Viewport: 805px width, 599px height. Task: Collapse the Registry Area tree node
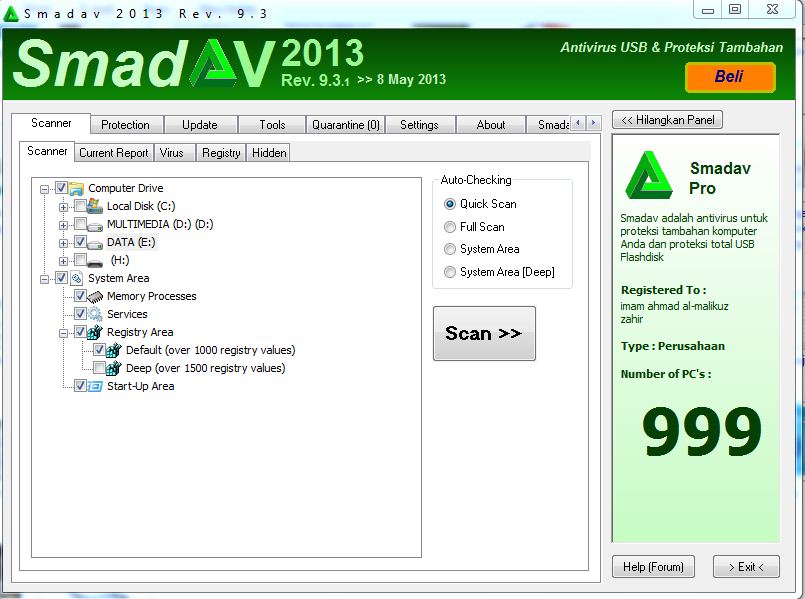(64, 333)
